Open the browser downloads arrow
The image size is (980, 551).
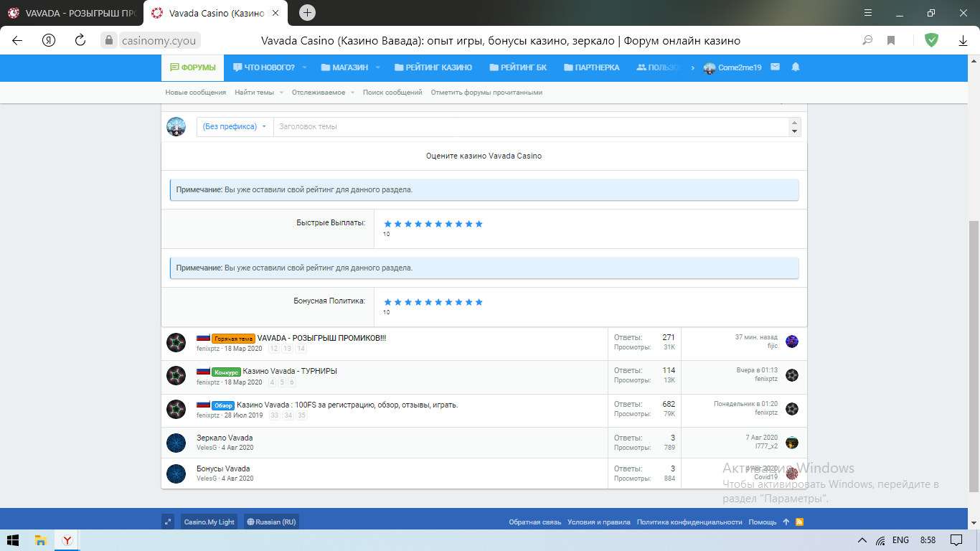[963, 41]
